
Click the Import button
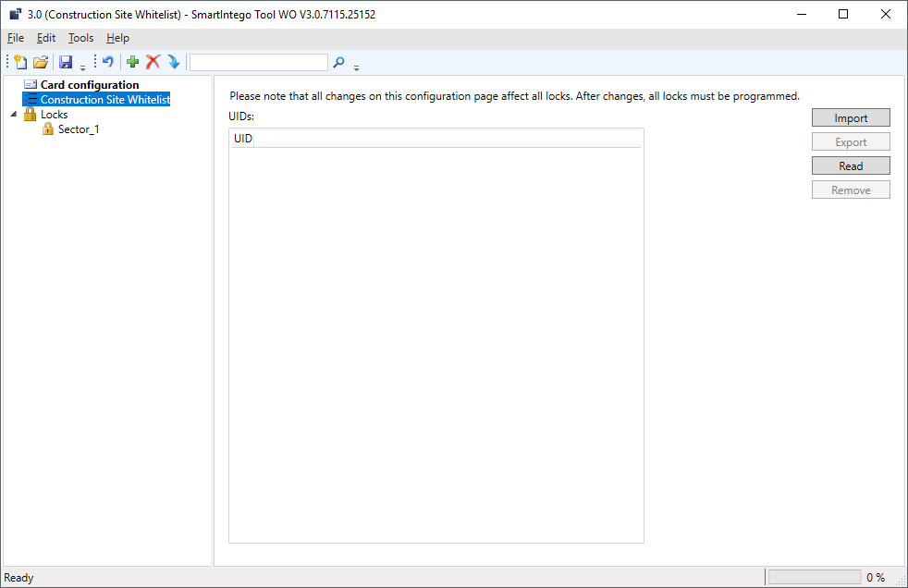pos(851,118)
